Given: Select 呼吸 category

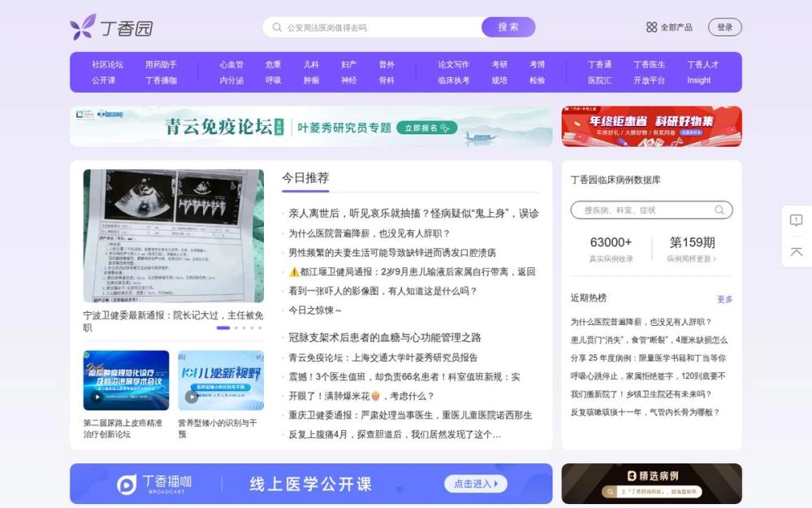Looking at the screenshot, I should [x=273, y=80].
